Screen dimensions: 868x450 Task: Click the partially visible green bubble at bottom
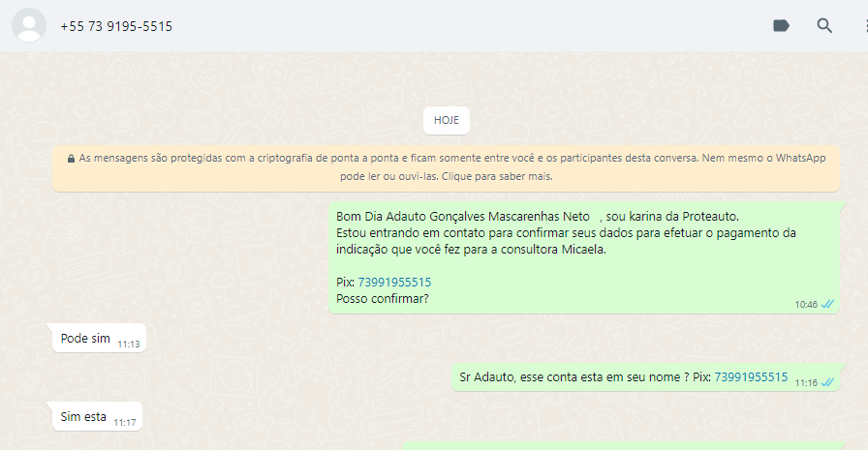[630, 445]
